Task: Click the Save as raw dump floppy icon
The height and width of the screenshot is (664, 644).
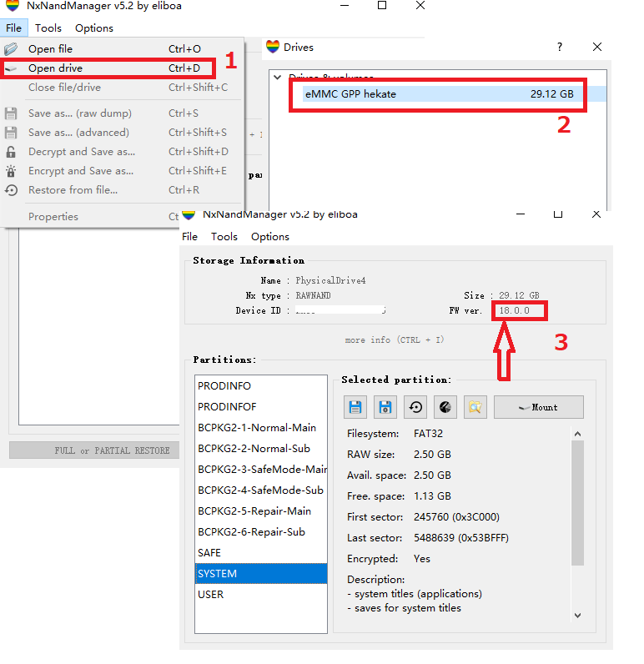Action: [11, 113]
